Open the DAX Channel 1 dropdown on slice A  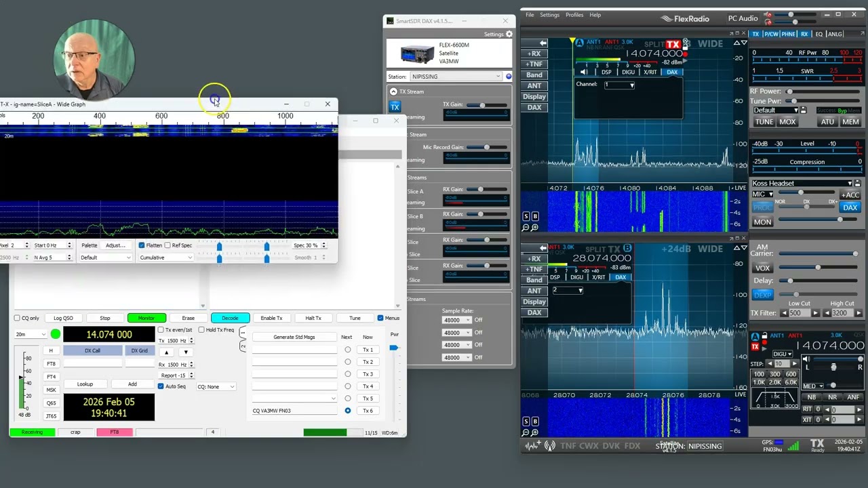point(619,85)
